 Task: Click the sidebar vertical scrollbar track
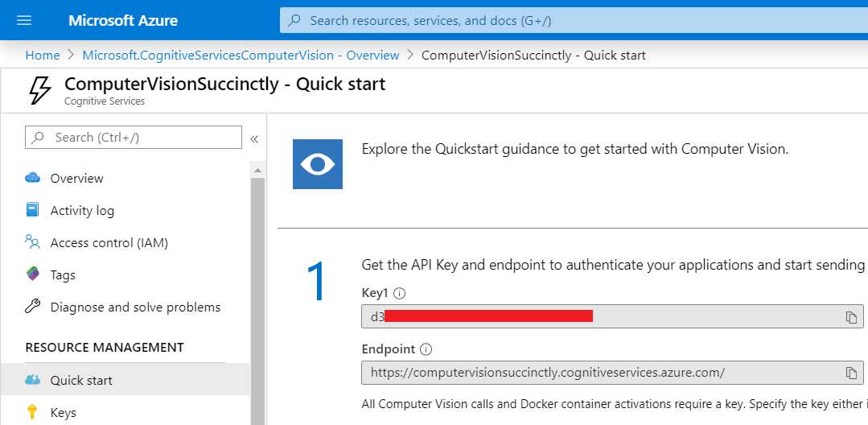click(257, 302)
